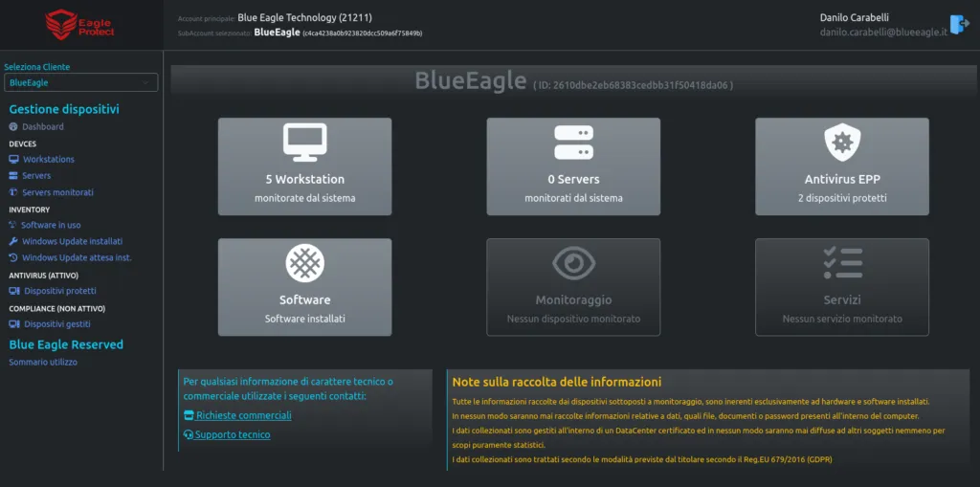Open the Software installati card
Viewport: 980px width, 487px height.
[x=305, y=287]
